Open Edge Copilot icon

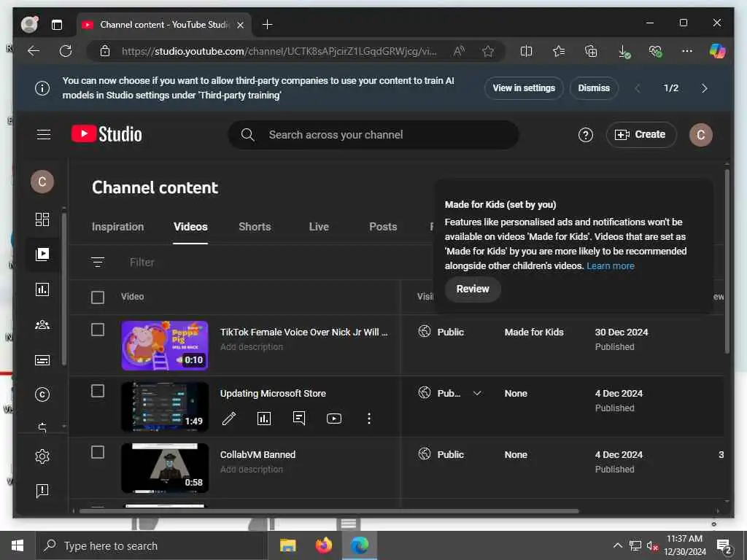(x=717, y=51)
